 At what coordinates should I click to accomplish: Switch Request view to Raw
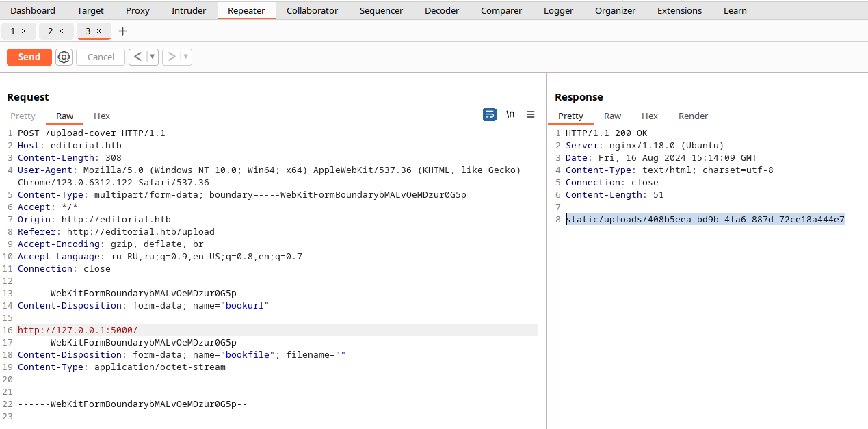[x=65, y=116]
